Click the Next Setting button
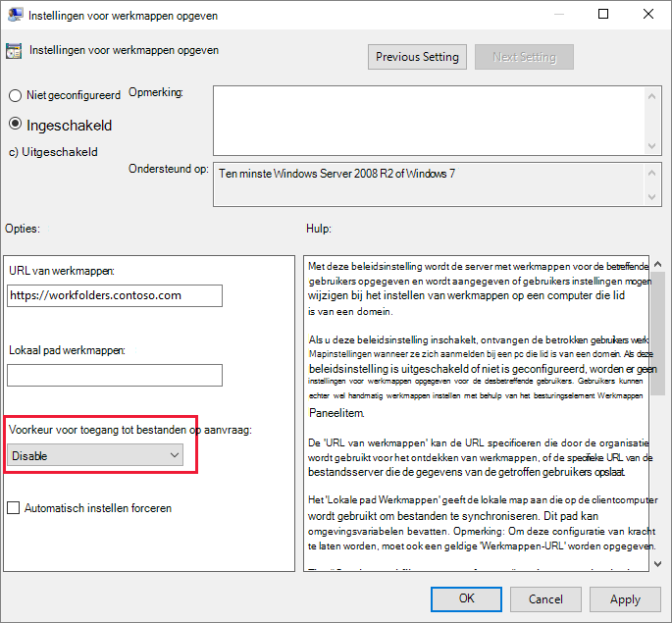 pyautogui.click(x=524, y=57)
